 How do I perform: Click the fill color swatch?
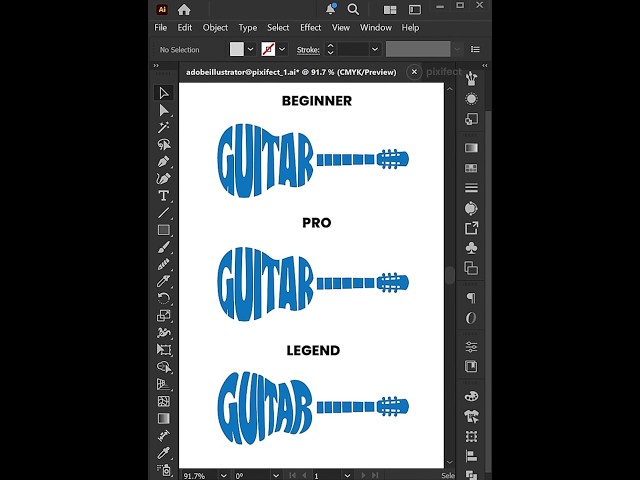coord(237,49)
